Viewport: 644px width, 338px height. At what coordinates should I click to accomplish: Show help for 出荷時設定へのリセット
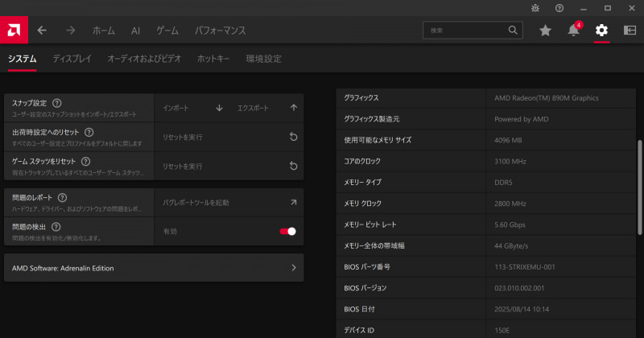[x=89, y=132]
